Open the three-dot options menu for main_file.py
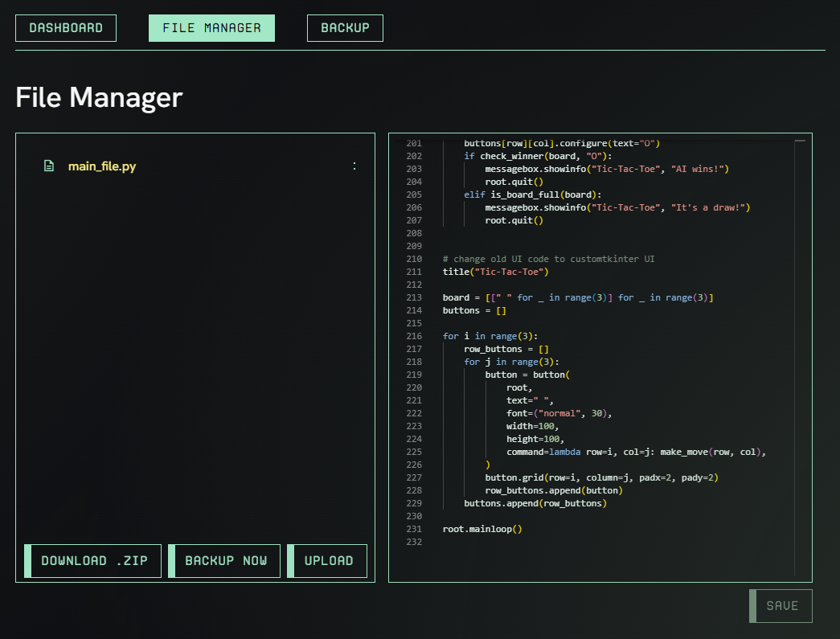The width and height of the screenshot is (840, 639). (354, 166)
